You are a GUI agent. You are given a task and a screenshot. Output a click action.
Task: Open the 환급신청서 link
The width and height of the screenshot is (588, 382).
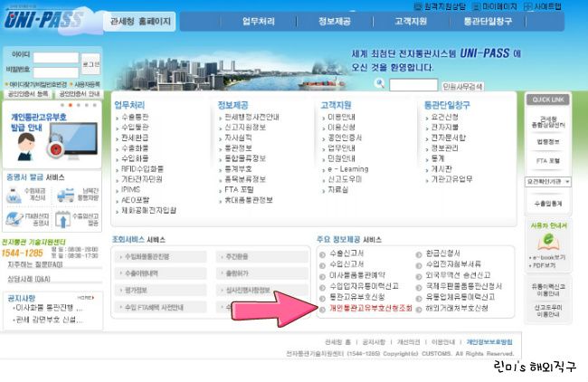443,253
